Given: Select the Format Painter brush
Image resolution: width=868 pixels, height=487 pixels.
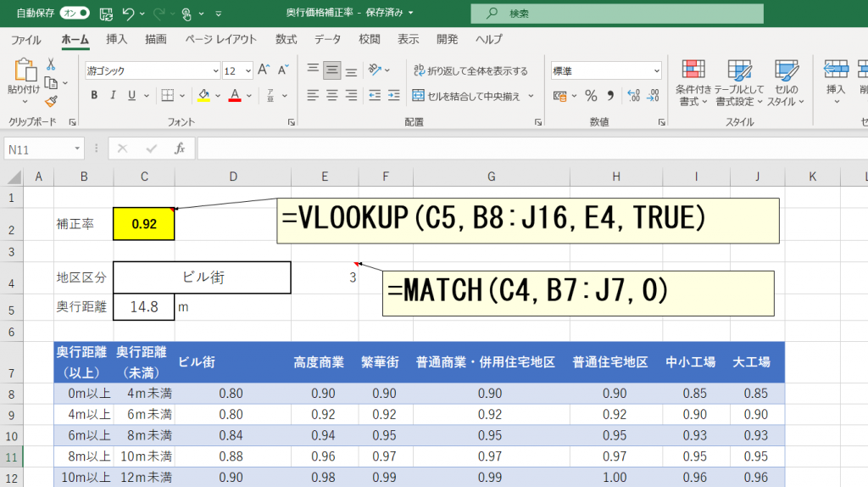Looking at the screenshot, I should click(x=51, y=102).
